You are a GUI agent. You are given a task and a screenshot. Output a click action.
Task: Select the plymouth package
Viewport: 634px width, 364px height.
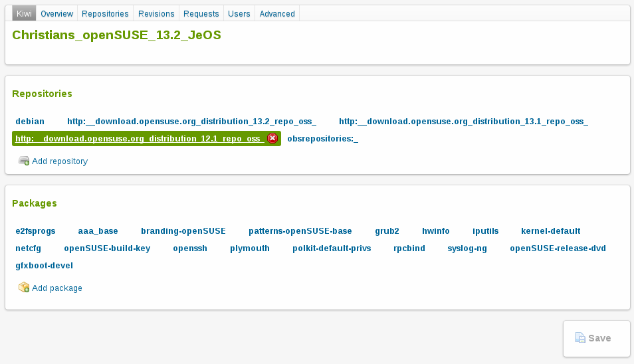pos(250,248)
